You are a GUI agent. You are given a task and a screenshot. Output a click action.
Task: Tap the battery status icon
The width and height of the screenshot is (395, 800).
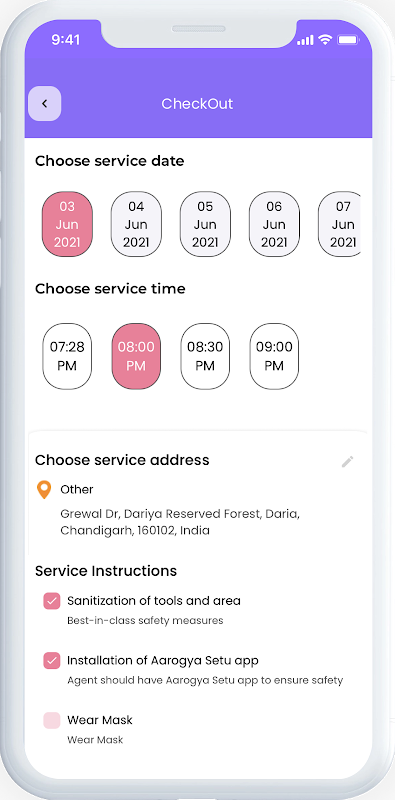tap(348, 40)
